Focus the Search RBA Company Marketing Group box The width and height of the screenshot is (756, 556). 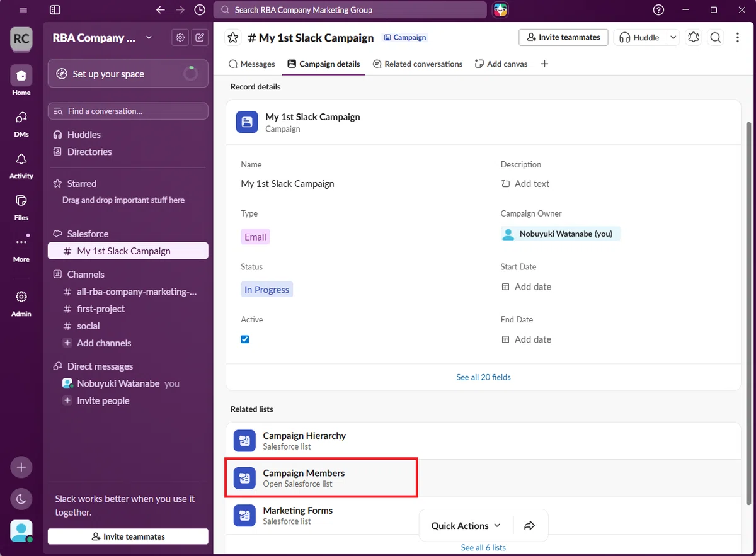350,10
